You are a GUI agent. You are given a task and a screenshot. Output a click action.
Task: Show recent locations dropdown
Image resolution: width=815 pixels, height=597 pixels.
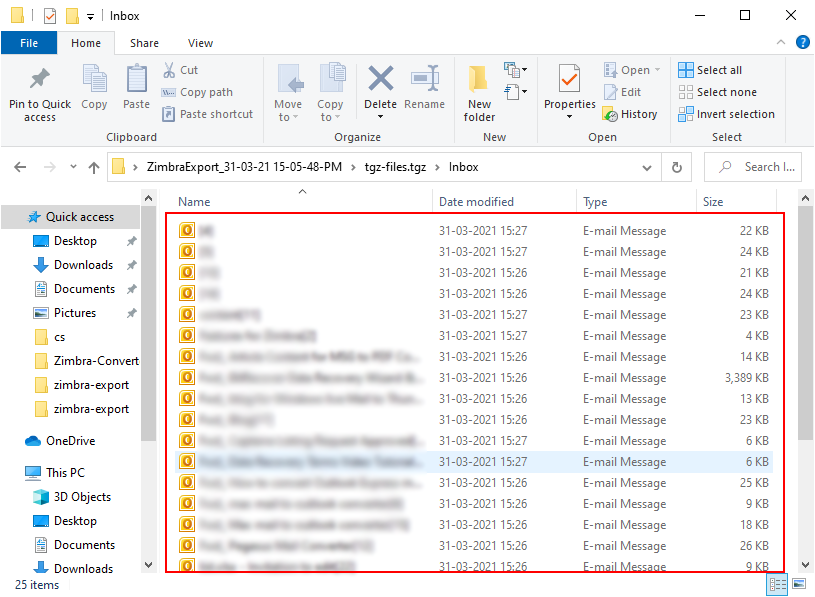click(x=73, y=167)
